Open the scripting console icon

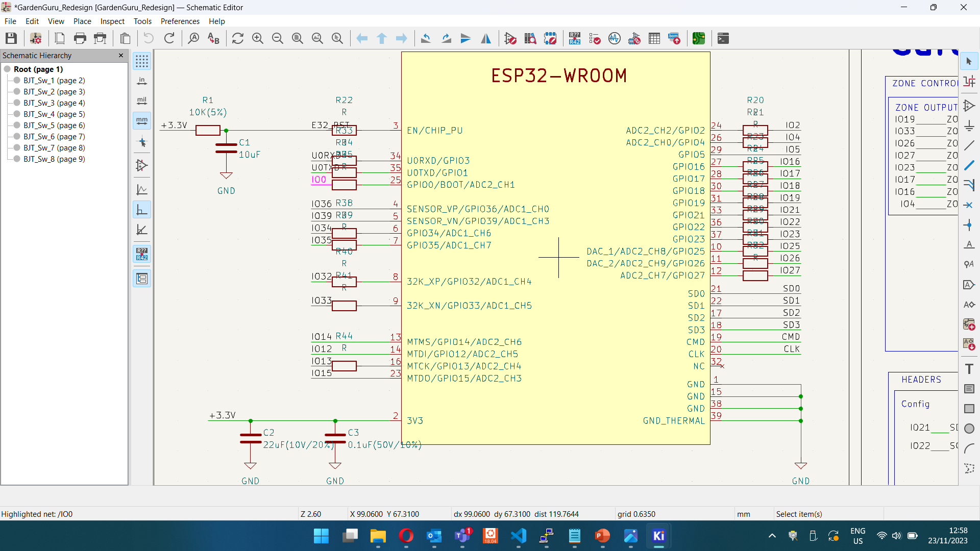click(x=723, y=38)
